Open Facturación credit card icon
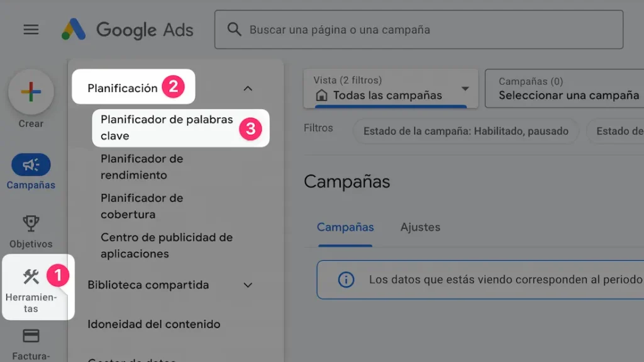The width and height of the screenshot is (644, 362). (31, 336)
